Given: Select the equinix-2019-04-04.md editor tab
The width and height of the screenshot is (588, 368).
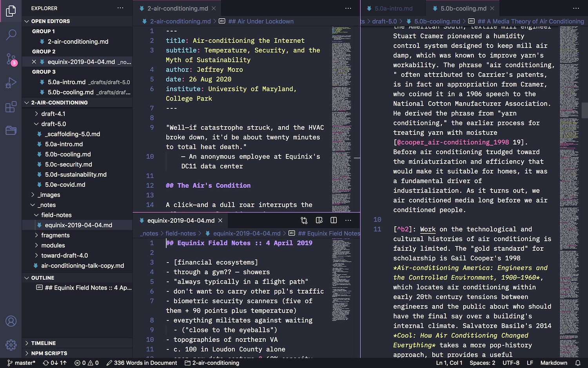Looking at the screenshot, I should (181, 220).
